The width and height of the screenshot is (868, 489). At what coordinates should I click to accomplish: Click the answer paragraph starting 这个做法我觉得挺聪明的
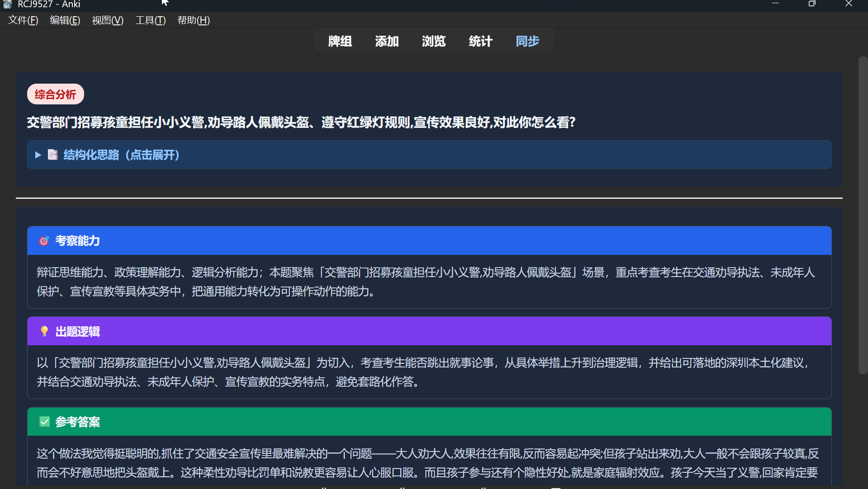click(428, 463)
